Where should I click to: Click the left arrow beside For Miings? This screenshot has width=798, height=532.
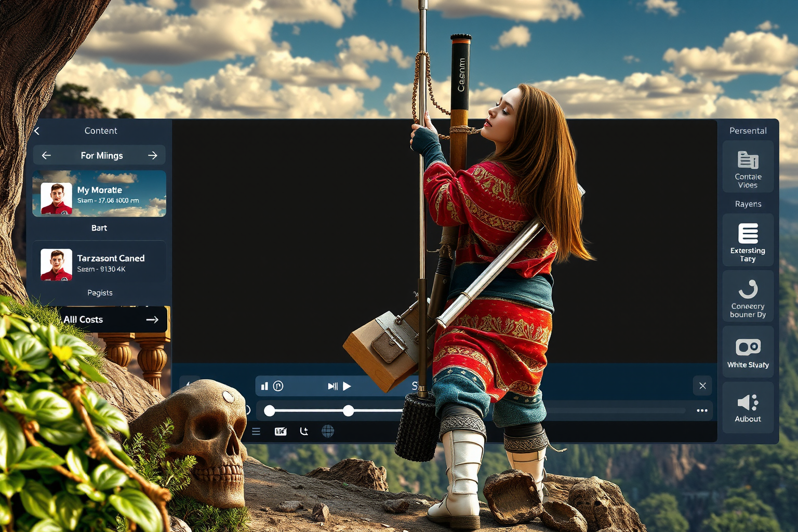tap(46, 155)
